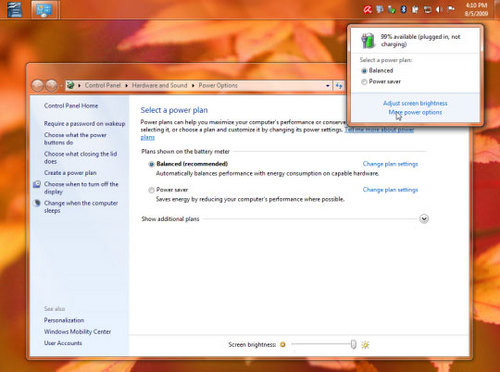
Task: Go to Control Panel Home
Action: 71,106
